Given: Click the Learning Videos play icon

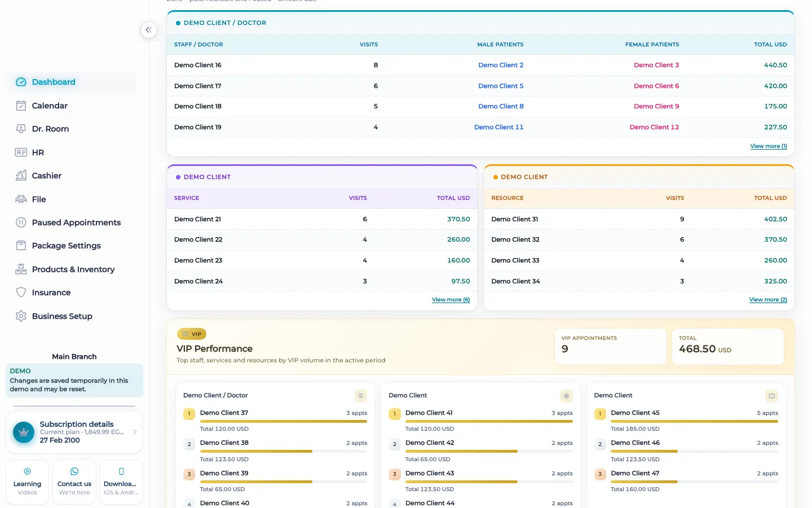Looking at the screenshot, I should (27, 471).
